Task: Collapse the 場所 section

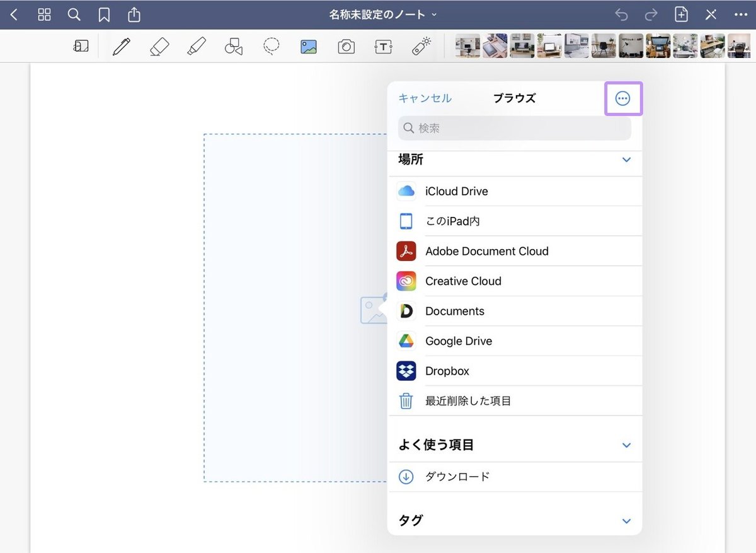Action: tap(626, 160)
